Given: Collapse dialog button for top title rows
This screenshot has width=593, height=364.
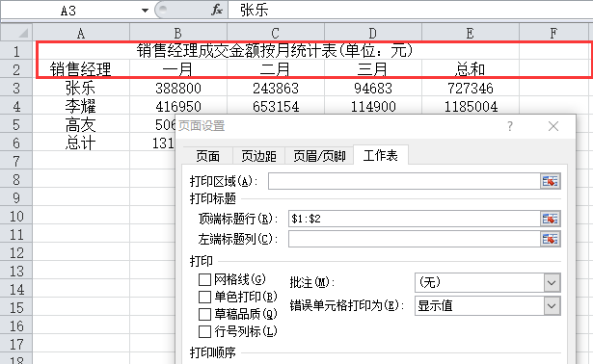Looking at the screenshot, I should click(x=550, y=219).
